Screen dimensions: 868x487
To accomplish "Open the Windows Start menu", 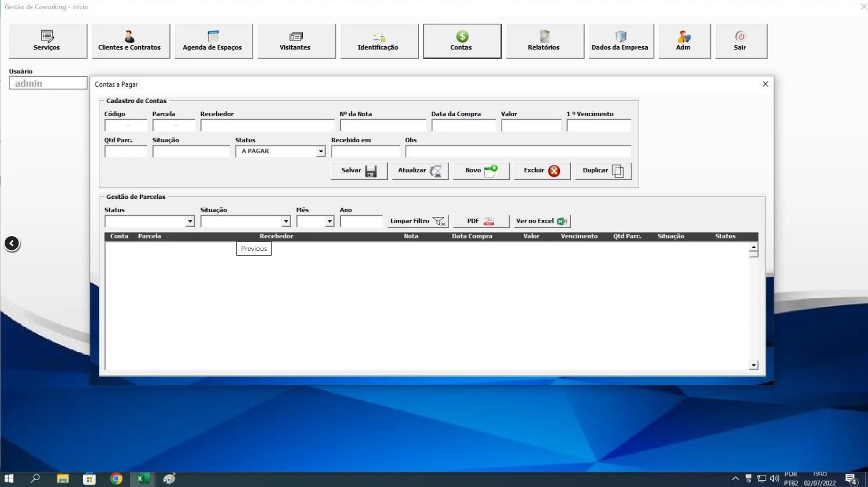I will [x=9, y=479].
